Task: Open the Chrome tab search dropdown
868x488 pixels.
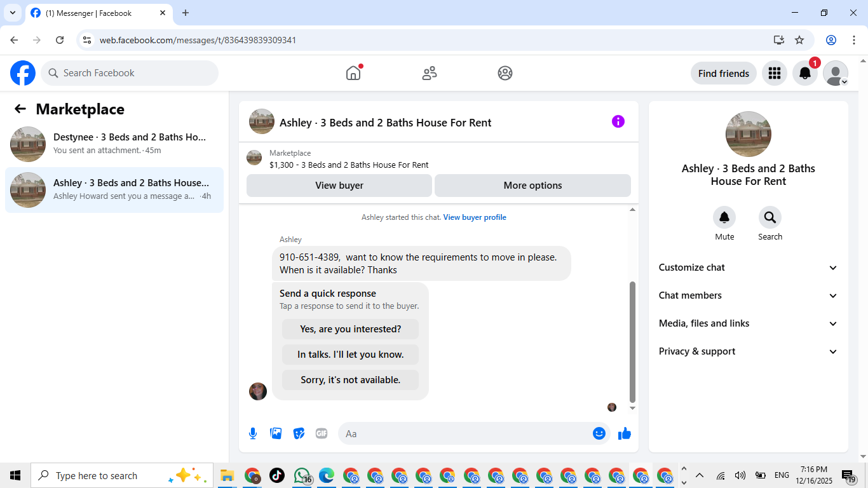Action: point(13,13)
